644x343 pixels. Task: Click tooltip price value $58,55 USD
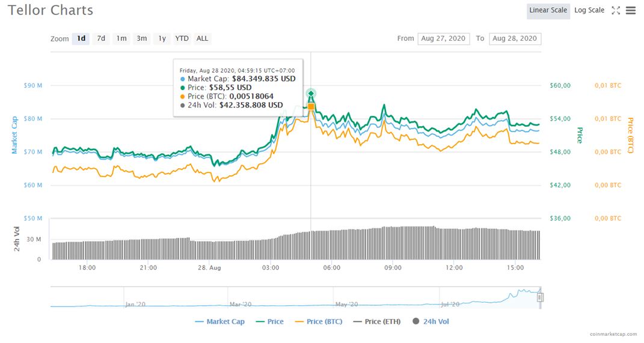coord(230,87)
